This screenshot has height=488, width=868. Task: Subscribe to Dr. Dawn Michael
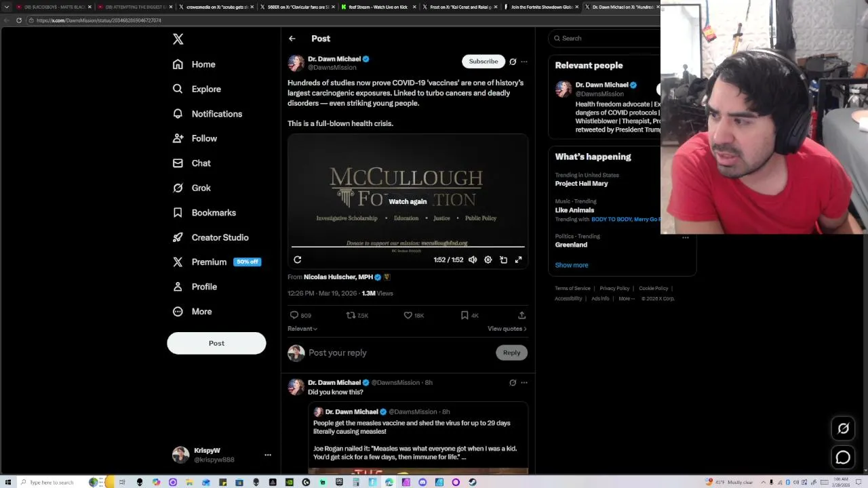coord(484,62)
